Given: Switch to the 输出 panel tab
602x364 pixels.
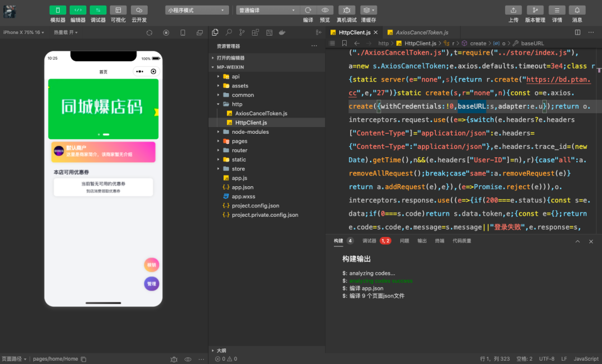Looking at the screenshot, I should pyautogui.click(x=422, y=241).
